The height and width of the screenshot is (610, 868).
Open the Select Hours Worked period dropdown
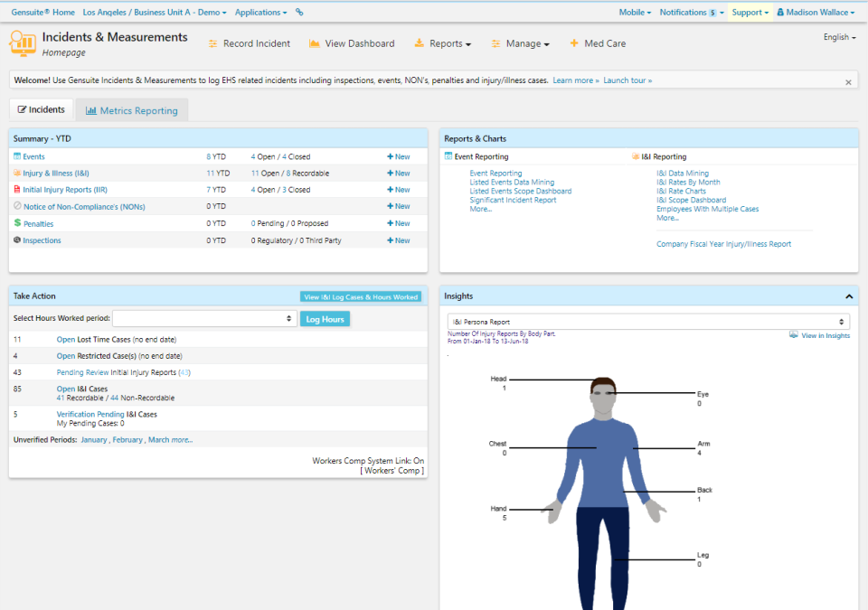point(204,318)
